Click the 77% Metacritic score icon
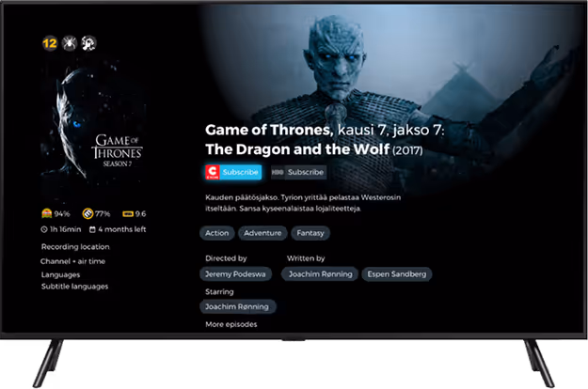 pos(87,213)
